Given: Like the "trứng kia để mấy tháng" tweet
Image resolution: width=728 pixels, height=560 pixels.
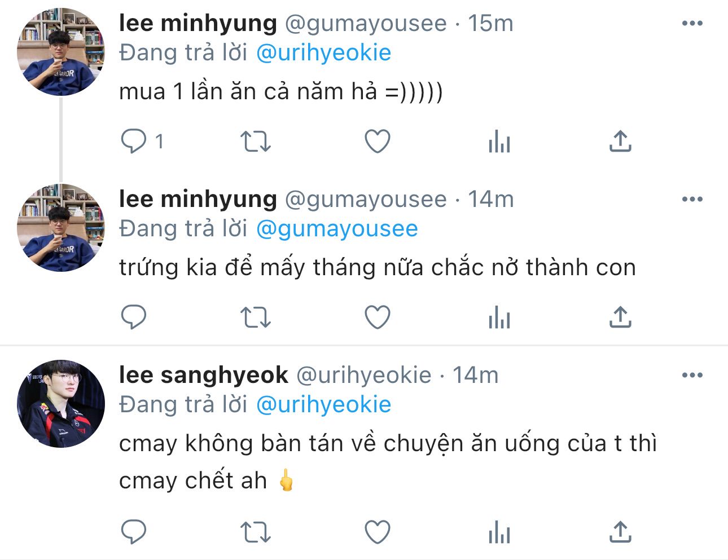Looking at the screenshot, I should click(378, 318).
